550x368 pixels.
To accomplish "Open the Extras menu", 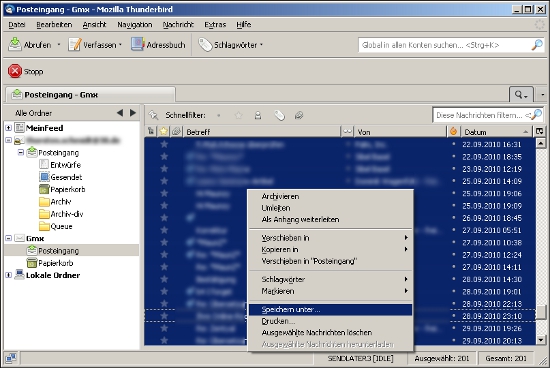I will (x=215, y=25).
